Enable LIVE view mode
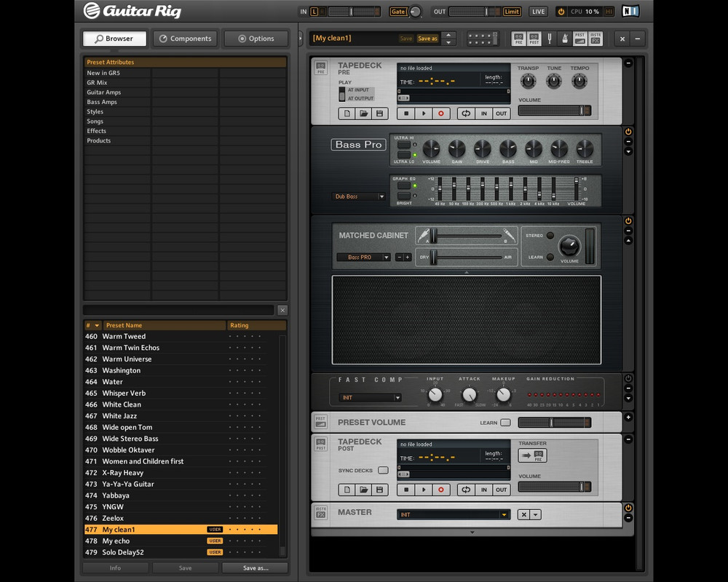This screenshot has width=728, height=582. 538,12
